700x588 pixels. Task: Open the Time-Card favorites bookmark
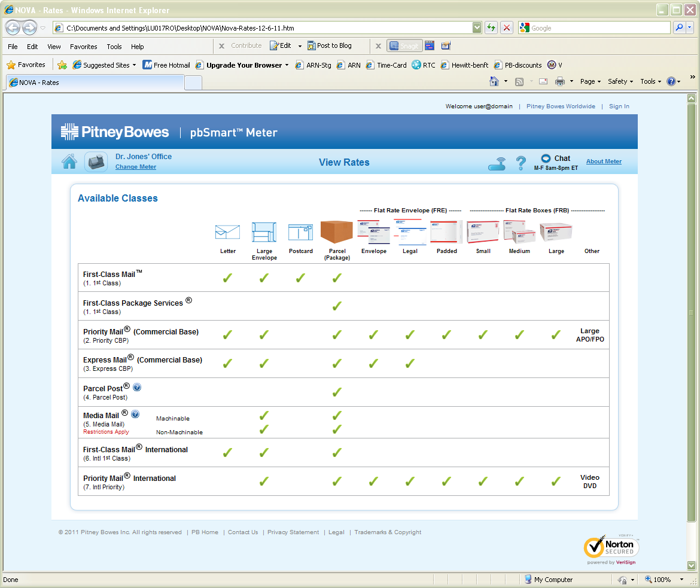point(386,65)
